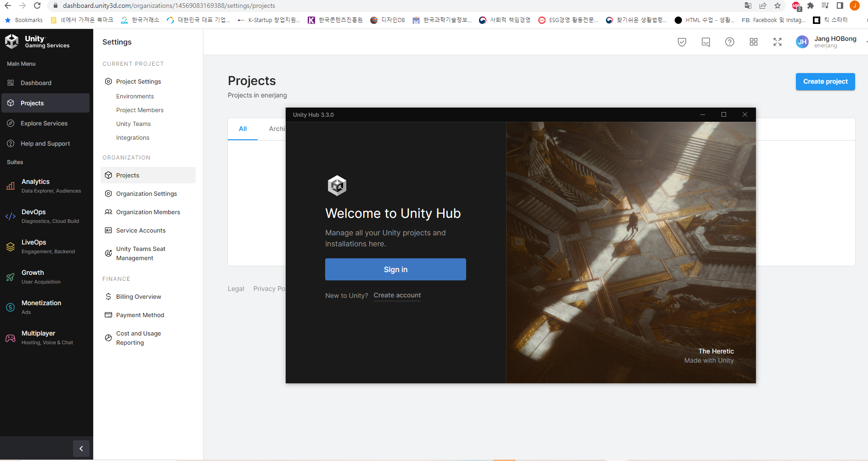Image resolution: width=868 pixels, height=461 pixels.
Task: Open Facebook 및 Instagram bookmark
Action: 773,20
